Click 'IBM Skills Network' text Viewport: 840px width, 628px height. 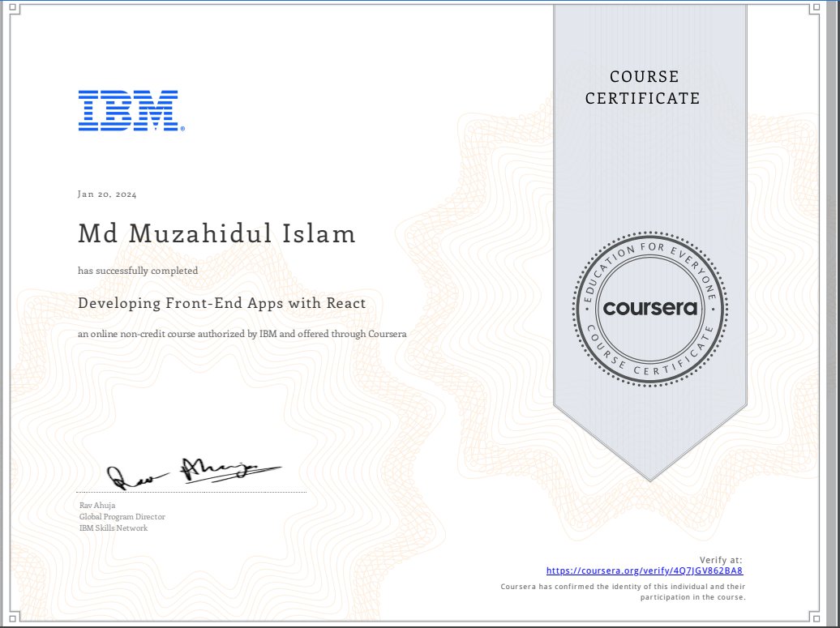tap(114, 528)
